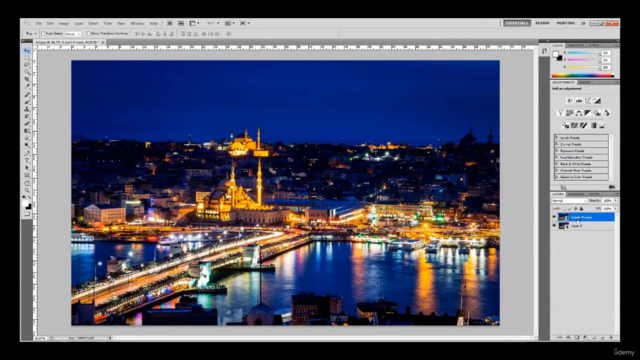Image resolution: width=640 pixels, height=360 pixels.
Task: Enable the Auto-Select checkbox
Action: point(43,33)
